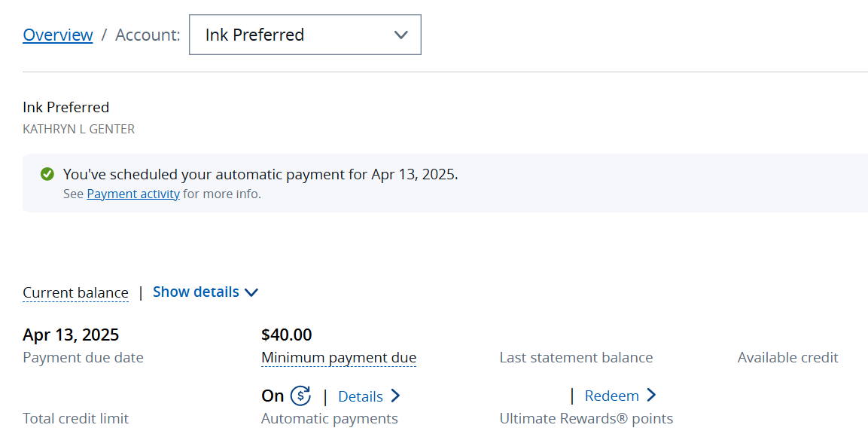
Task: Expand the Show details section
Action: coord(195,292)
